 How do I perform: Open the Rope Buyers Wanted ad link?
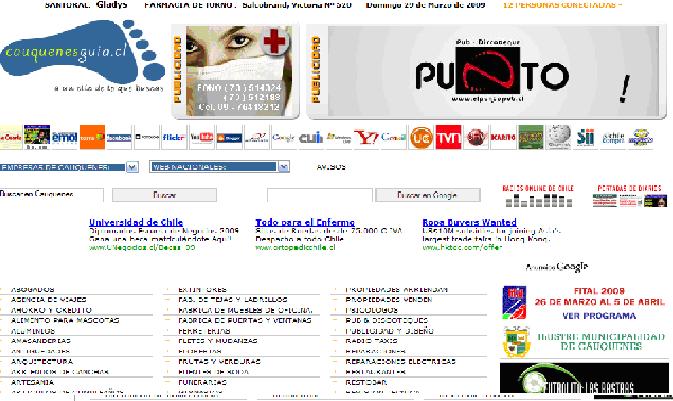tap(470, 222)
